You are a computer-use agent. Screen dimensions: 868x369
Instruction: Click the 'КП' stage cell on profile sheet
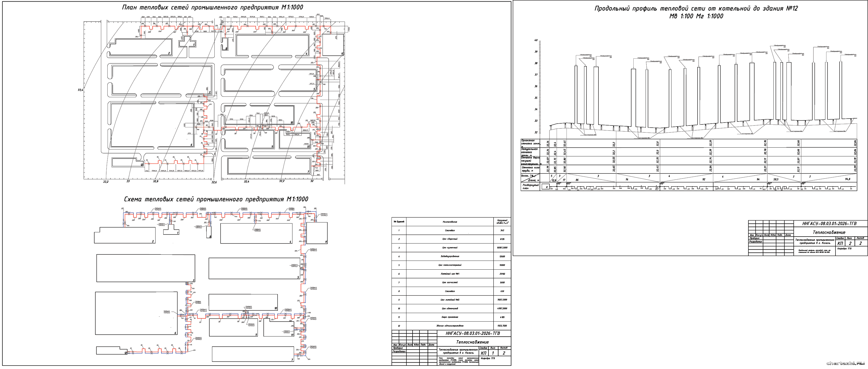click(x=840, y=243)
